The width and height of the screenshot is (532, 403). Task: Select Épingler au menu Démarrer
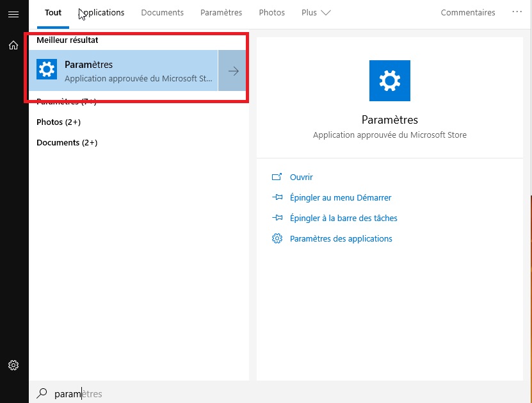pos(341,197)
